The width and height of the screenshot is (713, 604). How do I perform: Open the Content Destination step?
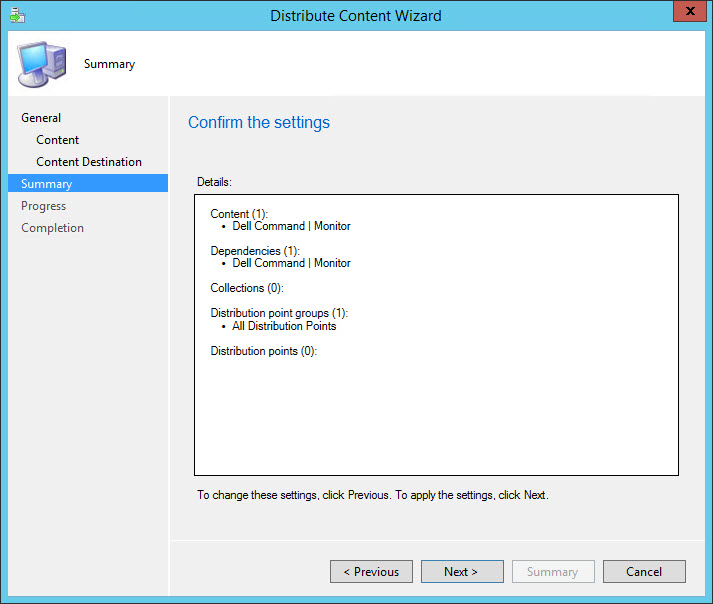(x=89, y=162)
